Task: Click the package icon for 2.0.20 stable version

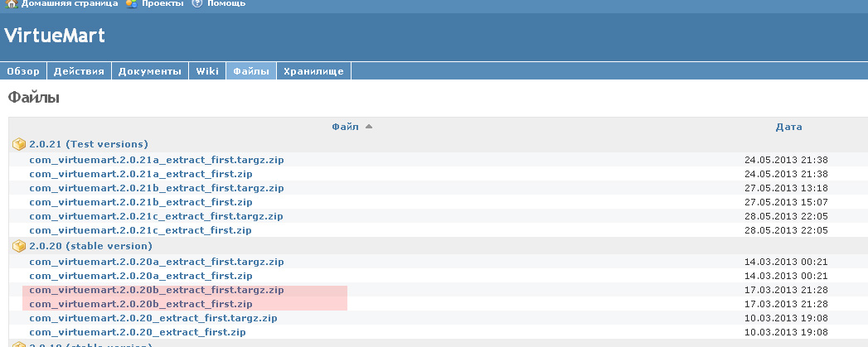Action: [x=19, y=247]
